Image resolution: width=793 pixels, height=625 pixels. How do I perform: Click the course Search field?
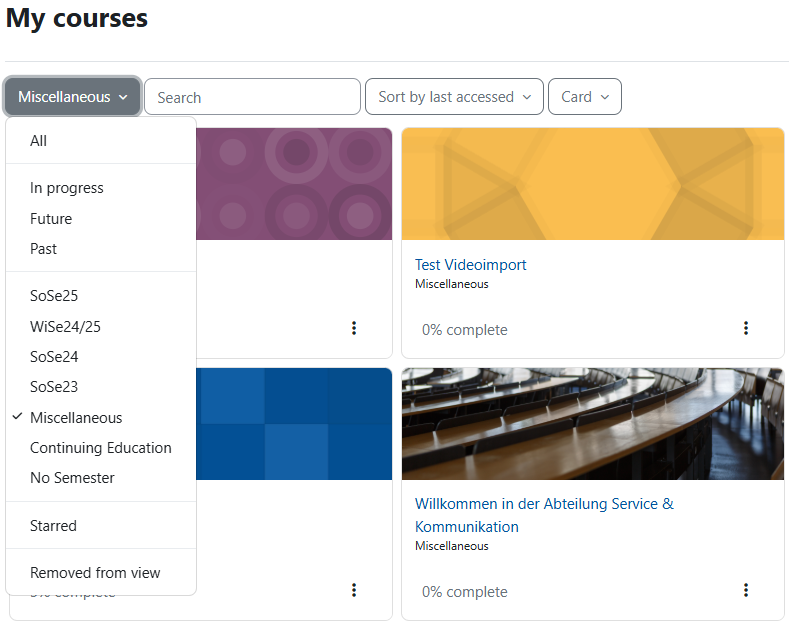click(x=252, y=97)
